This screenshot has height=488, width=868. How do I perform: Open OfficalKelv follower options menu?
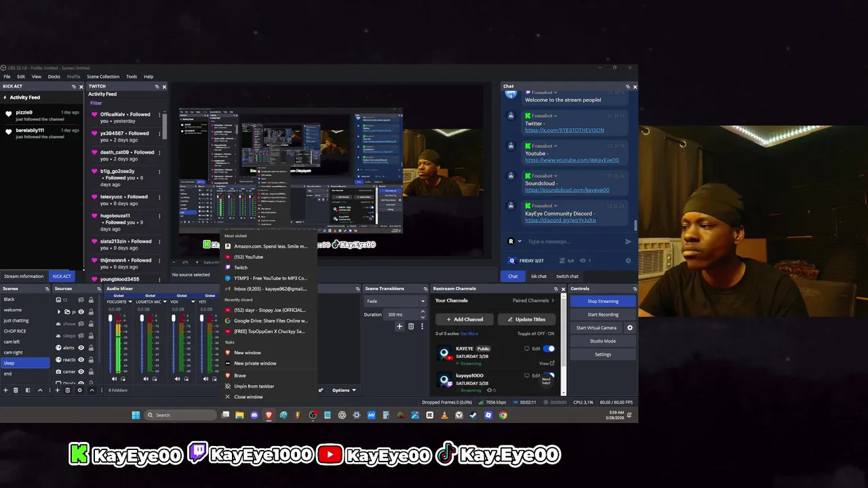coord(159,115)
